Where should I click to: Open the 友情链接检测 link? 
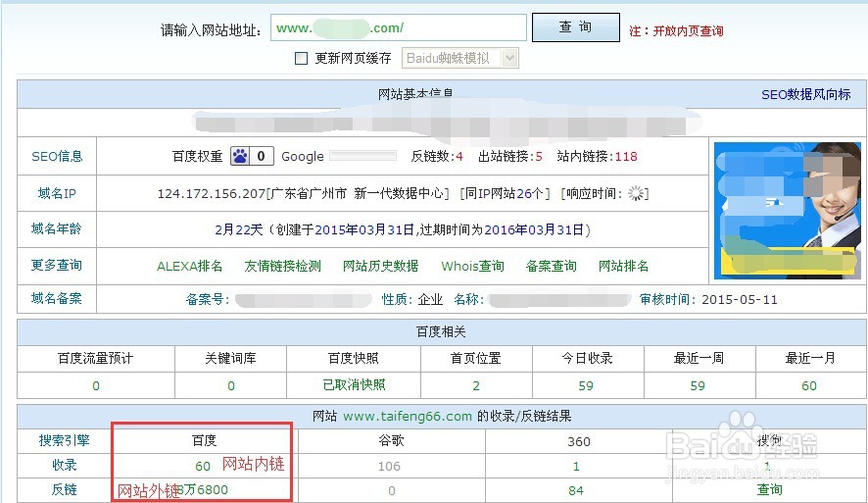(x=282, y=266)
